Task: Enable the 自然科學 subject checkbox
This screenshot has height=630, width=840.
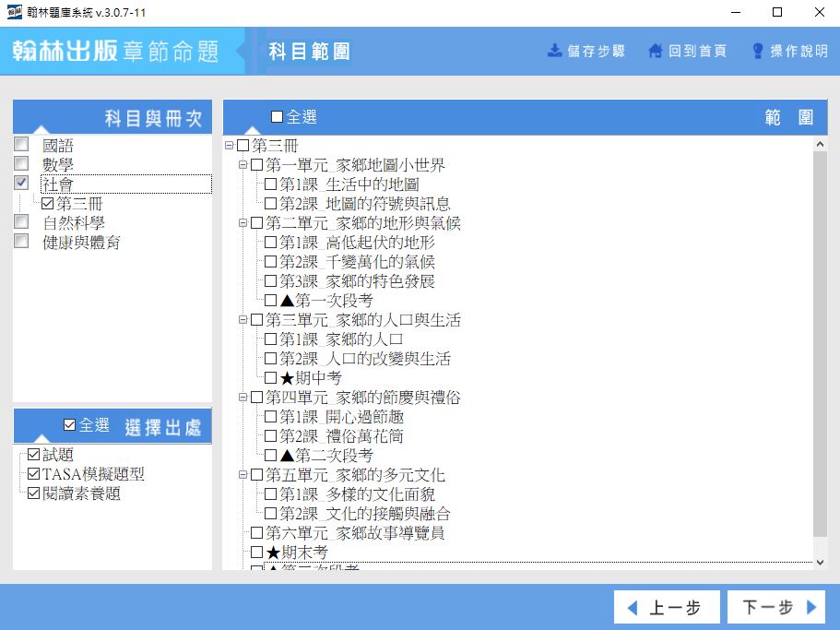Action: point(21,222)
